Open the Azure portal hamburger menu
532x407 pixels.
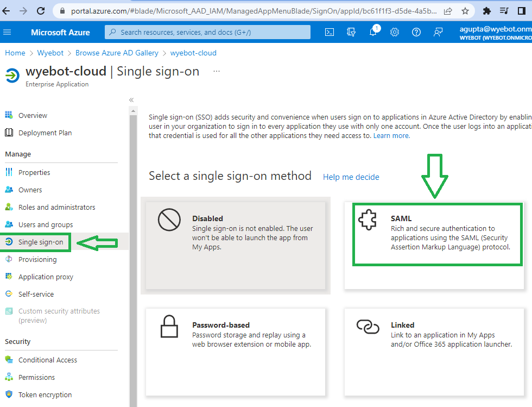coord(7,32)
